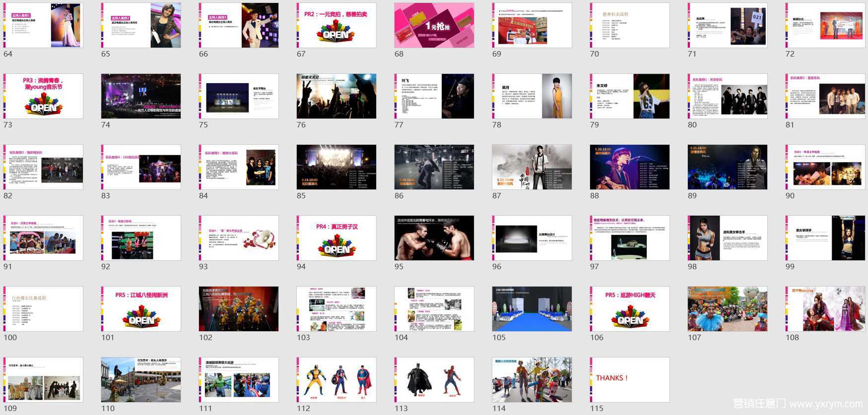Select slide 106 titled PR5 巡游HIGH翻天
Image resolution: width=868 pixels, height=415 pixels.
tap(630, 309)
